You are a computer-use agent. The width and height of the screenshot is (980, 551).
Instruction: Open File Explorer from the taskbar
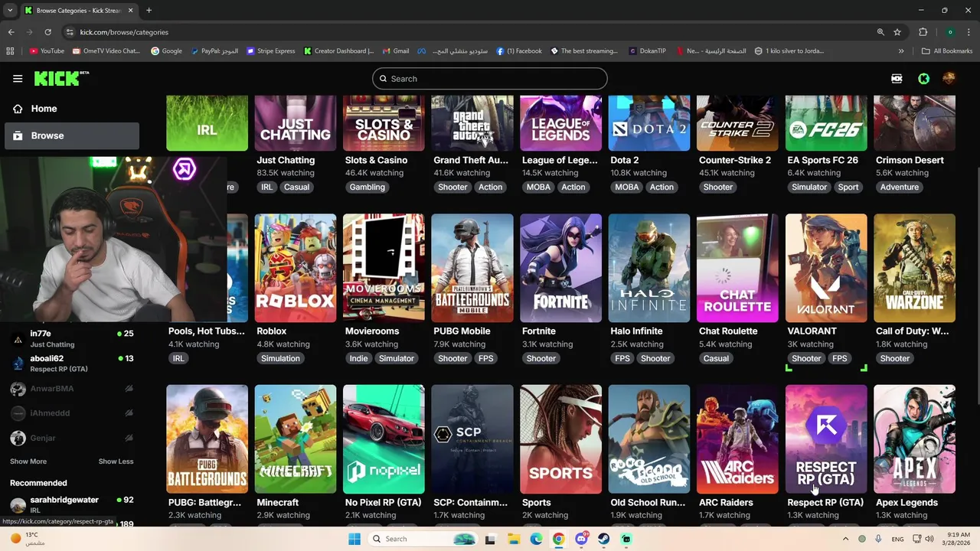click(x=514, y=539)
